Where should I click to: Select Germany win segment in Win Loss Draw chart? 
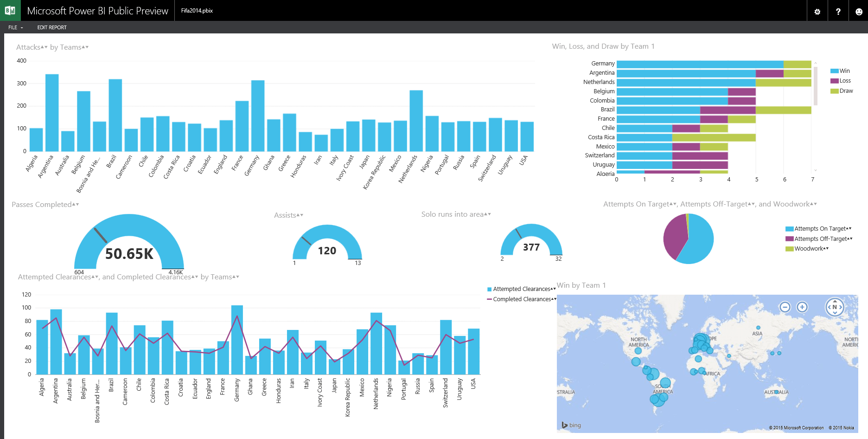pyautogui.click(x=700, y=64)
